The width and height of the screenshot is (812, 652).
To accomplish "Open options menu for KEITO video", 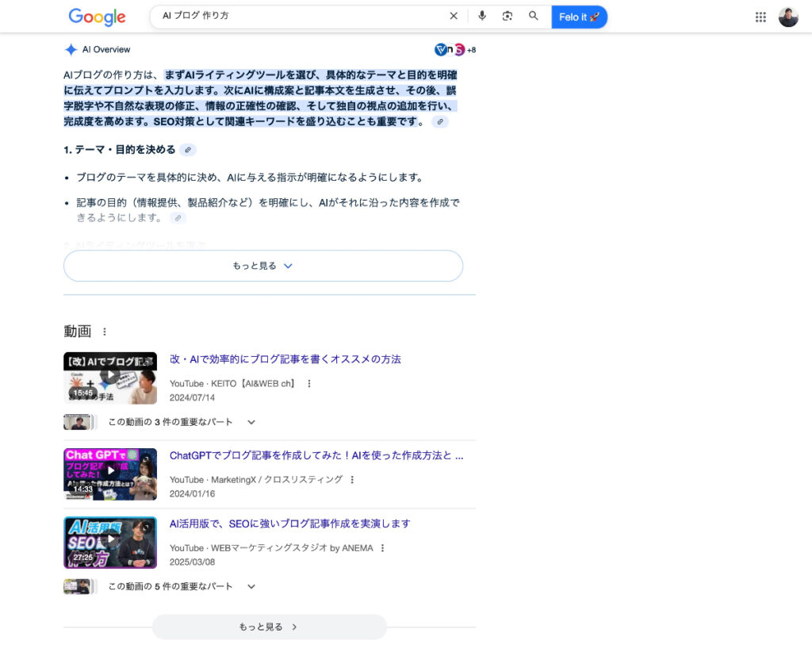I will point(309,384).
